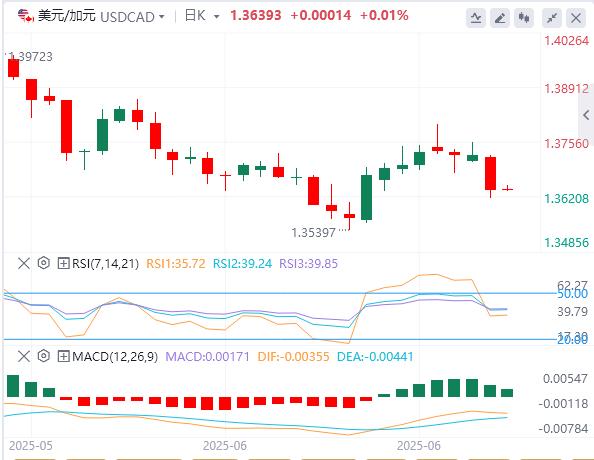Image resolution: width=594 pixels, height=460 pixels.
Task: Open the 日K interval dropdown
Action: (216, 17)
